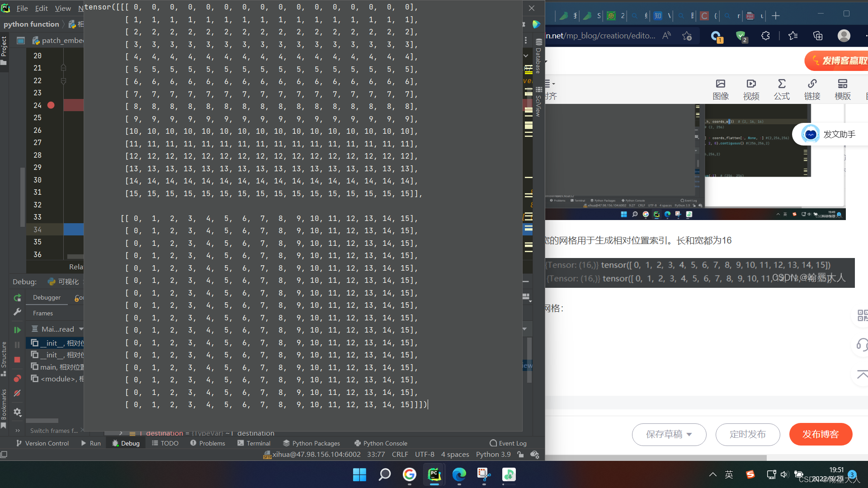Click the 发布博客 publish button
The height and width of the screenshot is (488, 868).
click(821, 434)
